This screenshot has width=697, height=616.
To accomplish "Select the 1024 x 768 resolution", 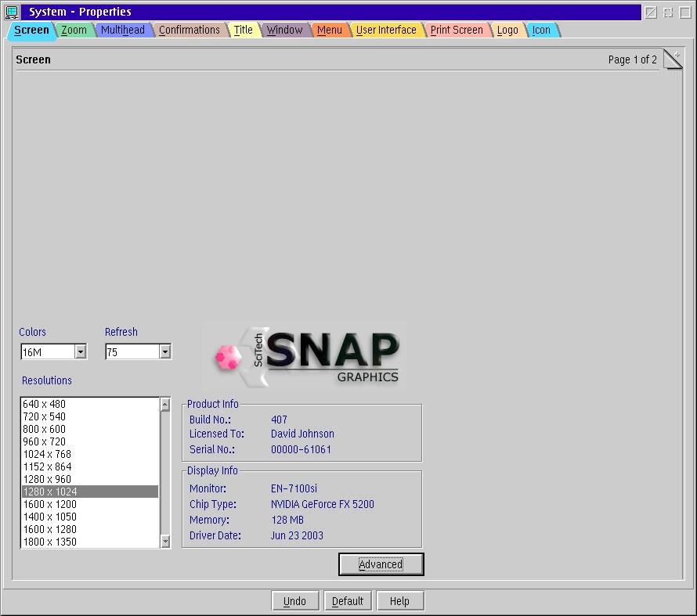I will tap(47, 454).
